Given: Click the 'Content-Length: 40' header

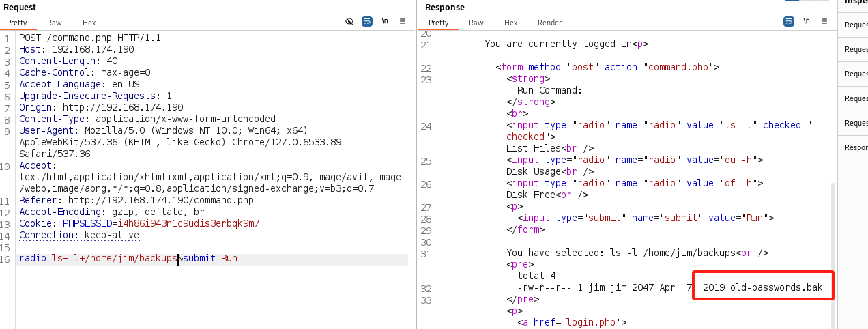Looking at the screenshot, I should tap(68, 61).
